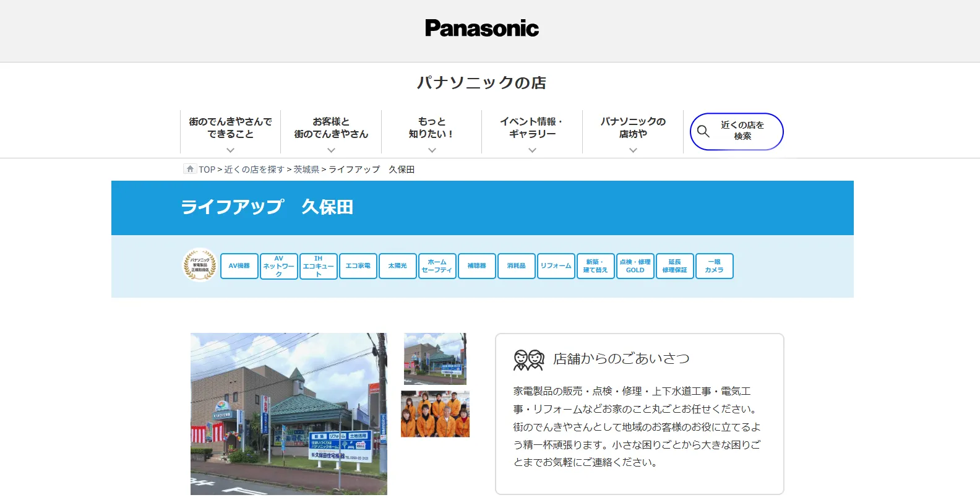This screenshot has height=500, width=980.
Task: Open the パナソニックの店坊や menu
Action: pos(632,131)
